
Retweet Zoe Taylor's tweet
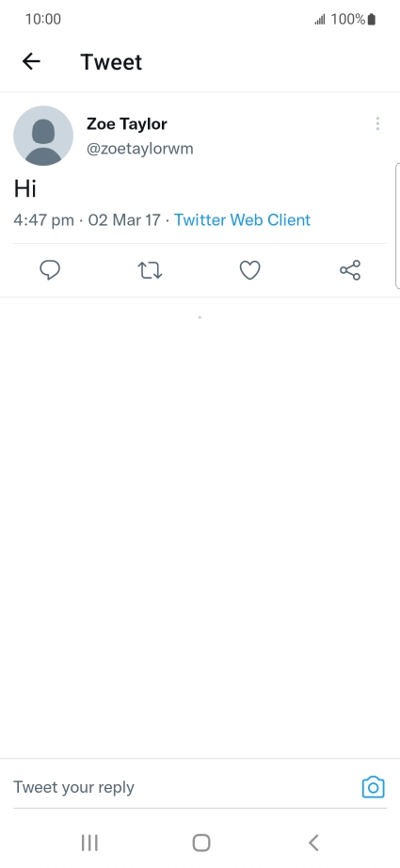[150, 270]
